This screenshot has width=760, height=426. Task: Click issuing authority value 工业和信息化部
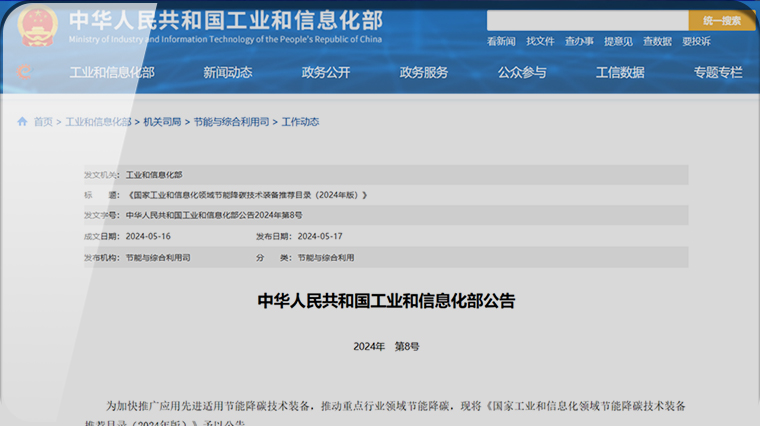[154, 175]
